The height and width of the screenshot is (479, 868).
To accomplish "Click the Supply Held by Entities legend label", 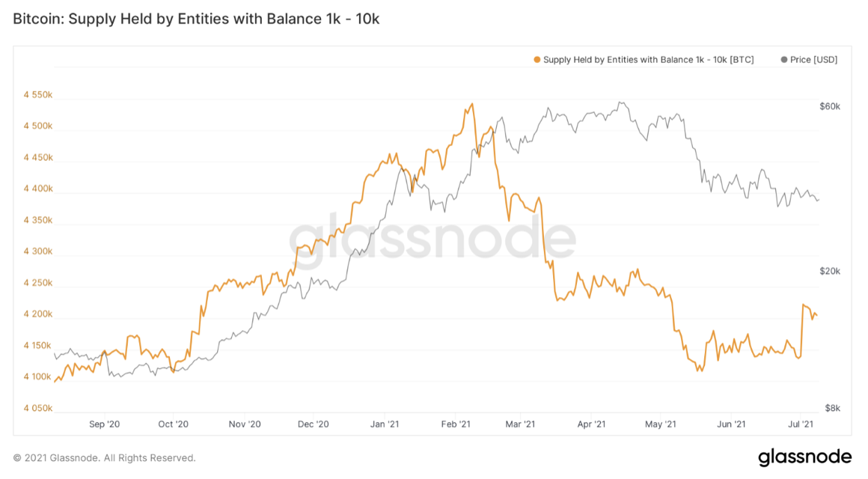I will point(648,60).
